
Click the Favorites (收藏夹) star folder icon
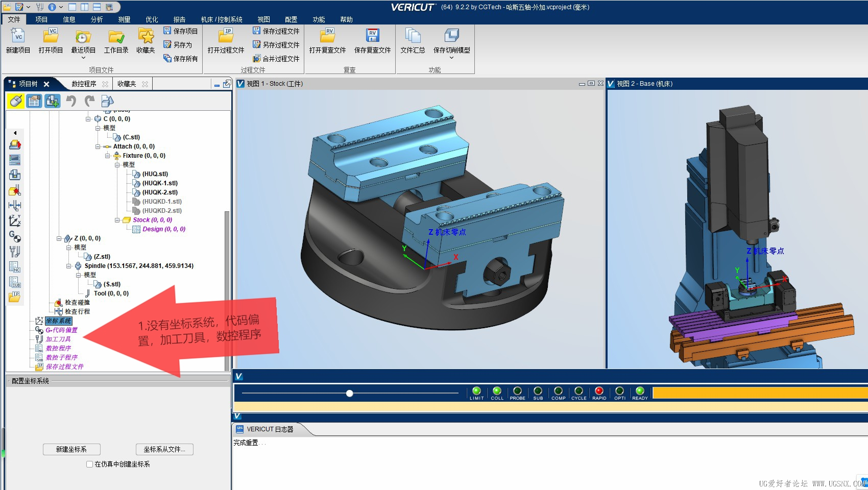tap(146, 36)
